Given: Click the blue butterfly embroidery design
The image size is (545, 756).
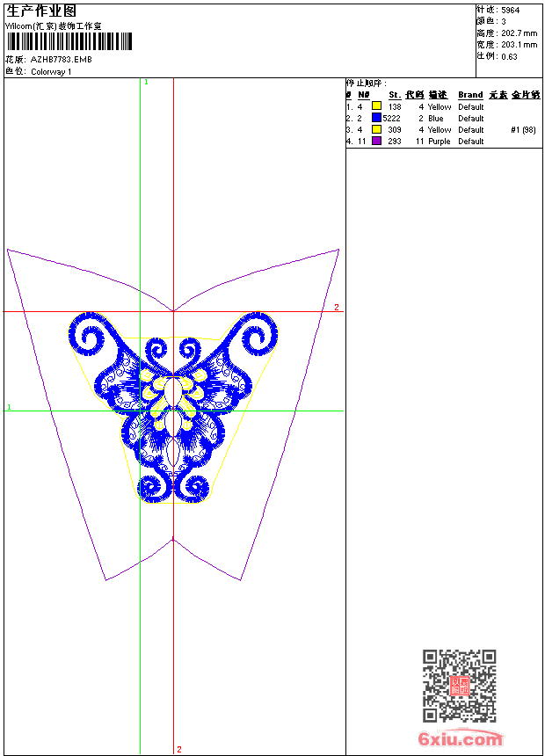Looking at the screenshot, I should click(x=174, y=407).
